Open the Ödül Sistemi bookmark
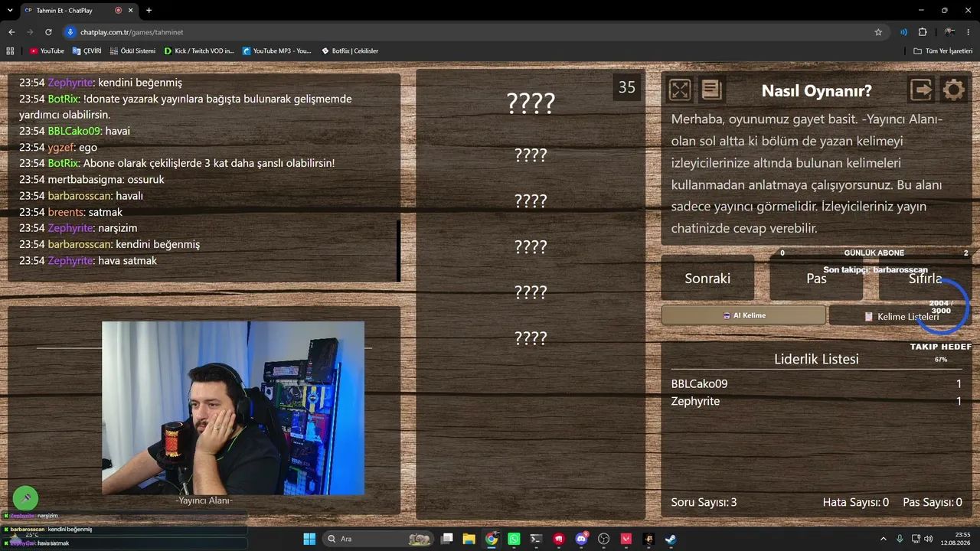This screenshot has height=551, width=980. pyautogui.click(x=132, y=51)
